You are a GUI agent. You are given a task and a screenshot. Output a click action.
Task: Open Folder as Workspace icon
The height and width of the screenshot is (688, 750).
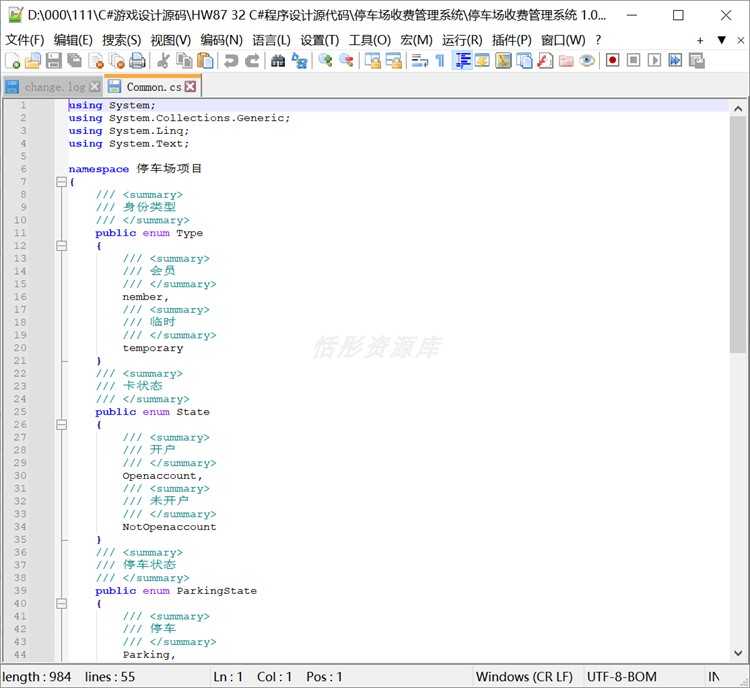tap(566, 61)
